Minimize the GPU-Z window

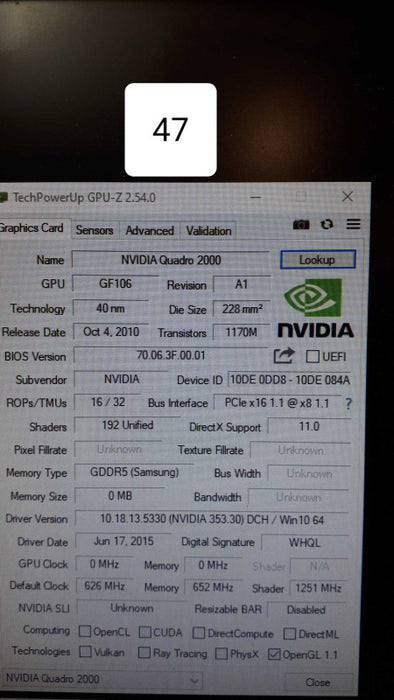pos(255,197)
